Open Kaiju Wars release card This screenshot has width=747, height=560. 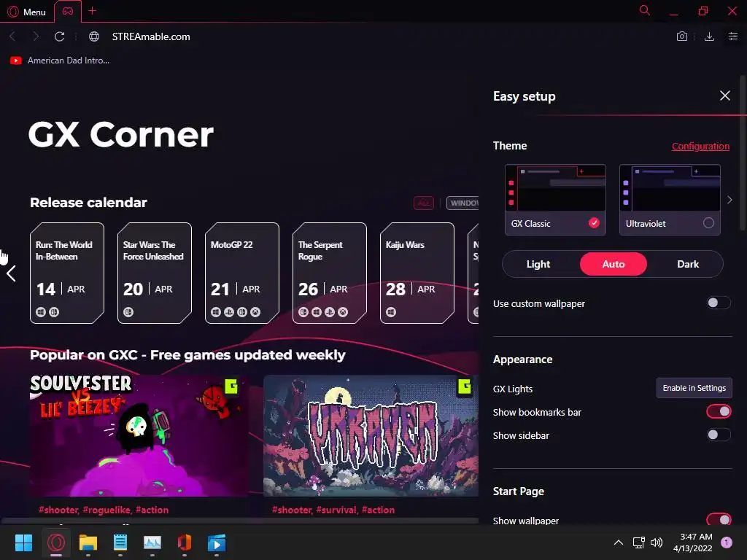coord(417,273)
